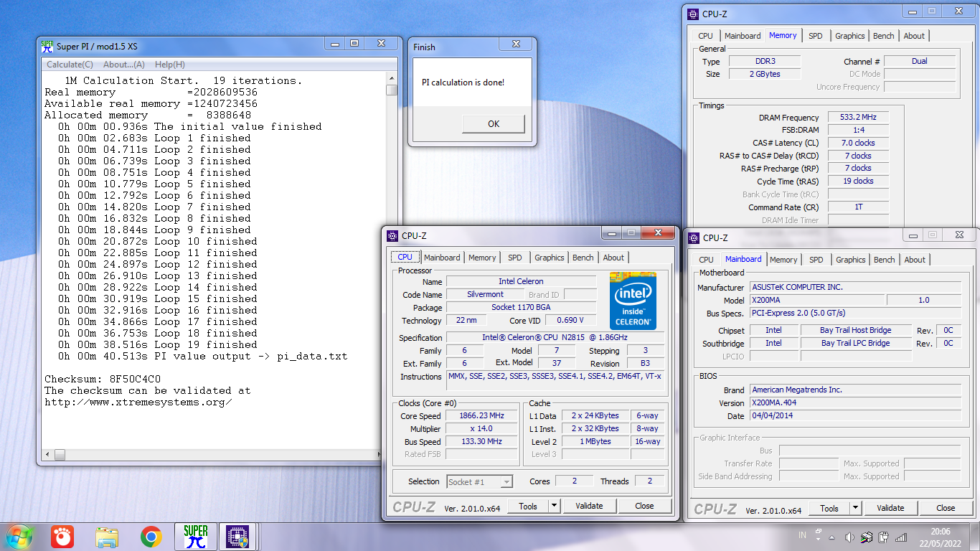The height and width of the screenshot is (551, 980).
Task: Click the colorful printer tray icon
Action: pyautogui.click(x=867, y=537)
